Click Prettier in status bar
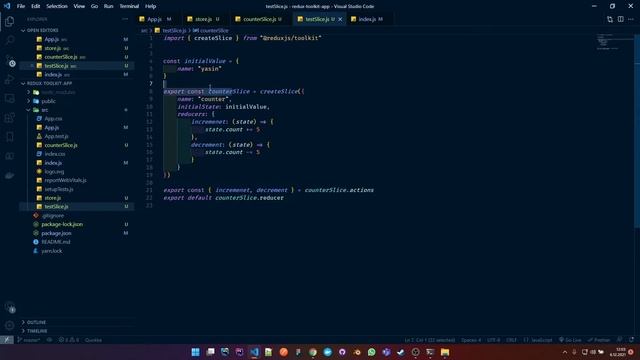This screenshot has height=360, width=640. [599, 340]
